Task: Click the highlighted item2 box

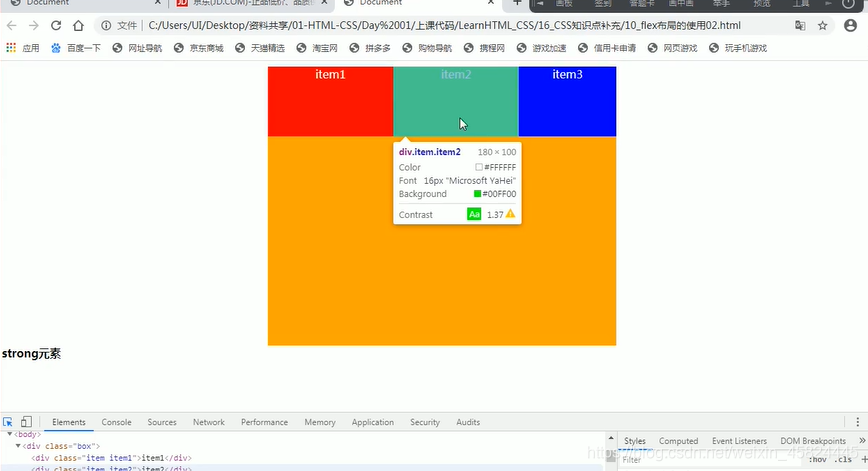Action: pyautogui.click(x=456, y=101)
